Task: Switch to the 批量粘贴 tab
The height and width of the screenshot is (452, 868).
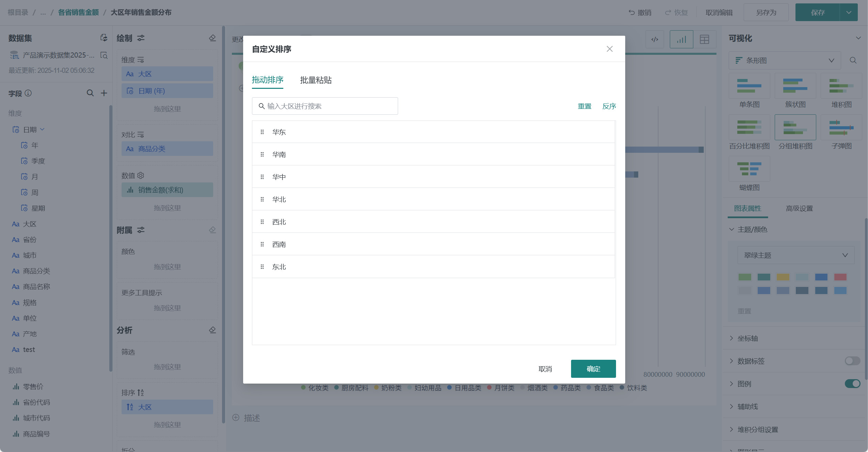Action: point(316,80)
